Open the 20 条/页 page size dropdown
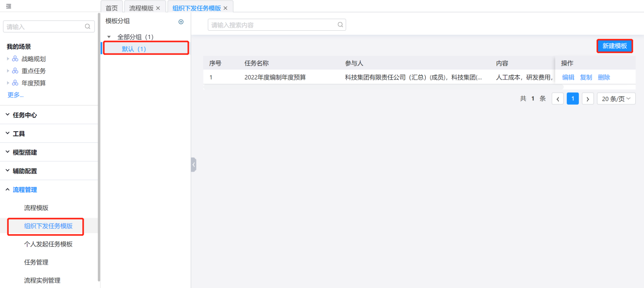The width and height of the screenshot is (644, 288). pyautogui.click(x=616, y=99)
